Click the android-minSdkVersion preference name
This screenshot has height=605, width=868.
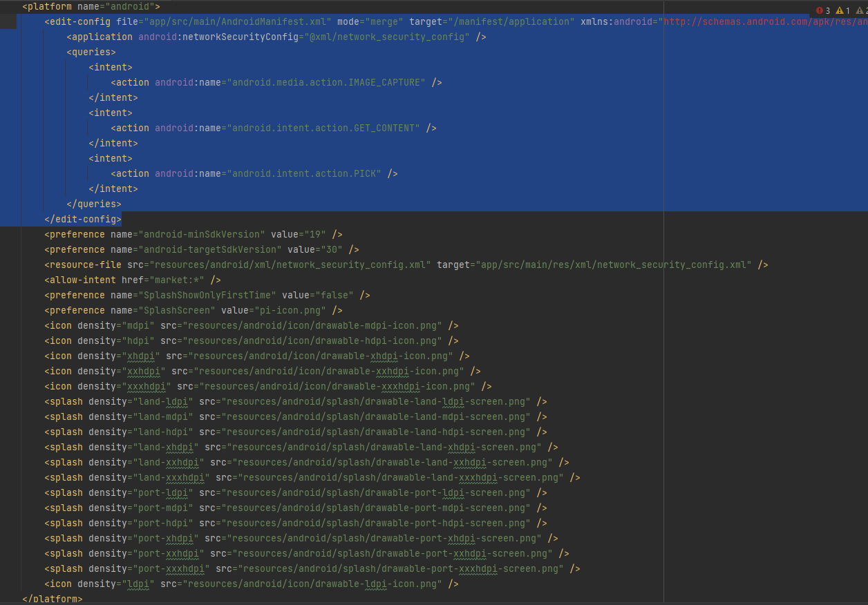tap(201, 234)
